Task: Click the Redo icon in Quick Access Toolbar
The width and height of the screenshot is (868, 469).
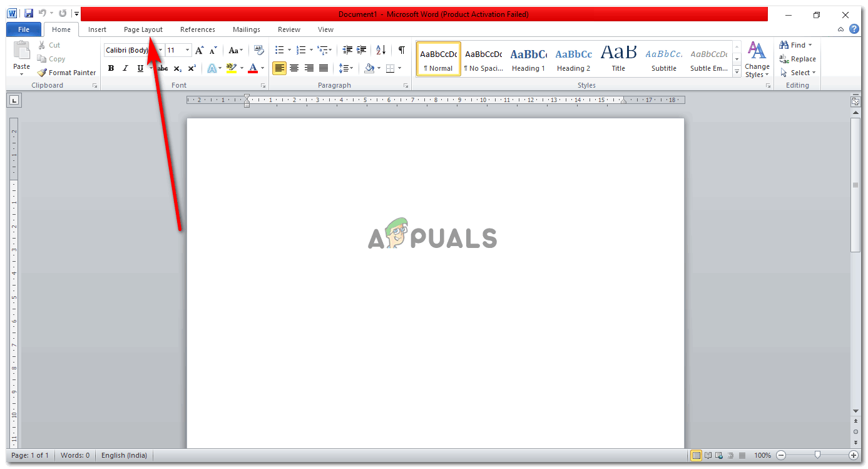Action: pos(63,13)
